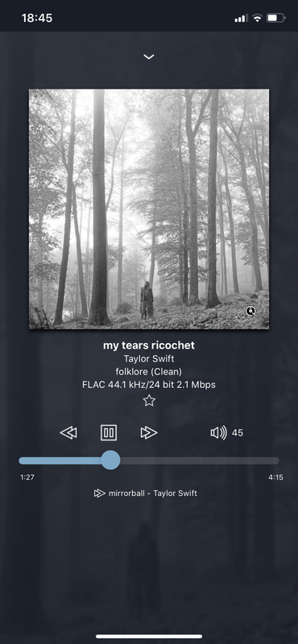Tap the total duration 4:15 label
The height and width of the screenshot is (644, 298).
(x=275, y=477)
